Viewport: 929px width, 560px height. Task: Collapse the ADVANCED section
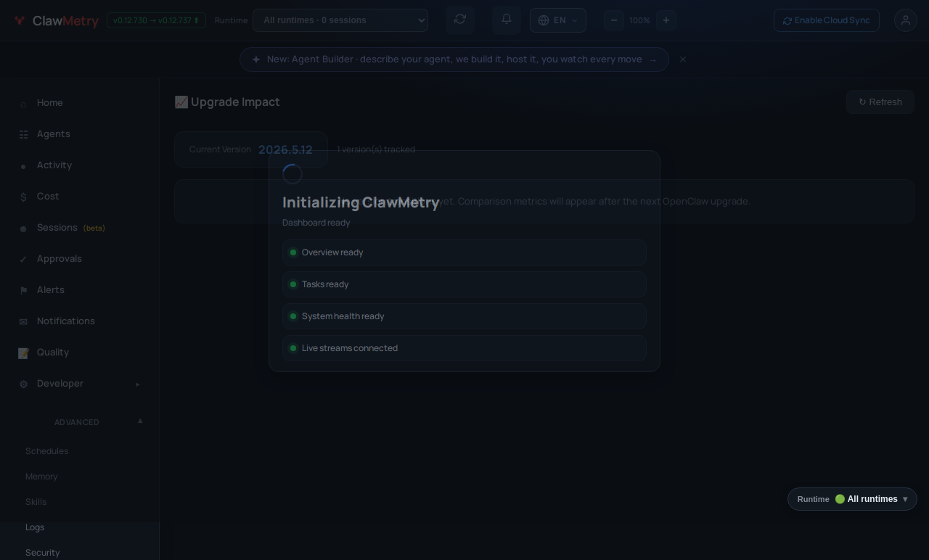(80, 422)
